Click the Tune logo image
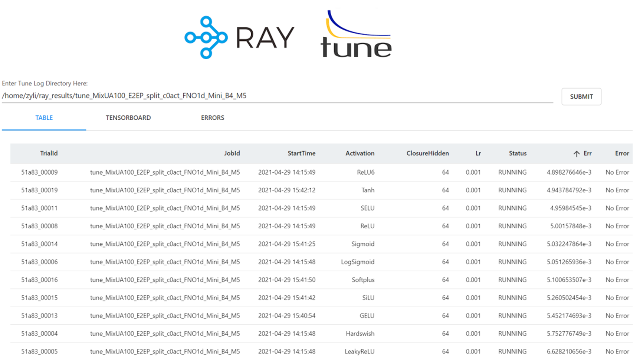The height and width of the screenshot is (364, 640). click(356, 34)
